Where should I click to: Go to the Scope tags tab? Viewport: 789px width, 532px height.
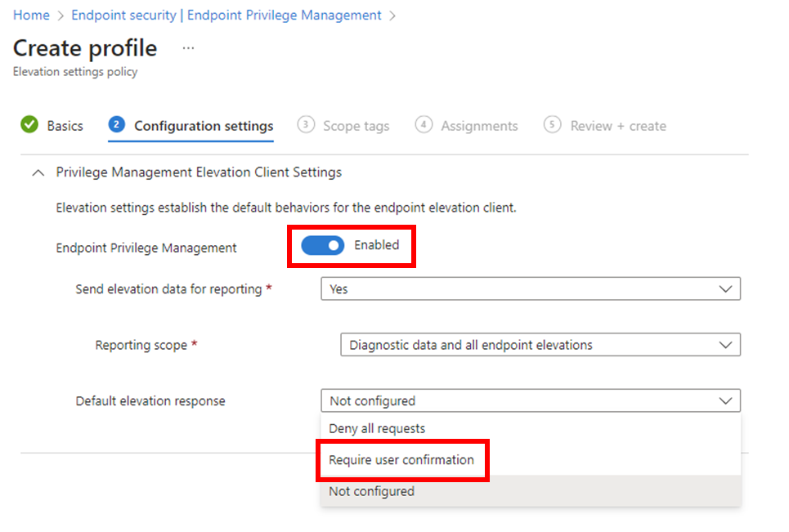coord(356,126)
